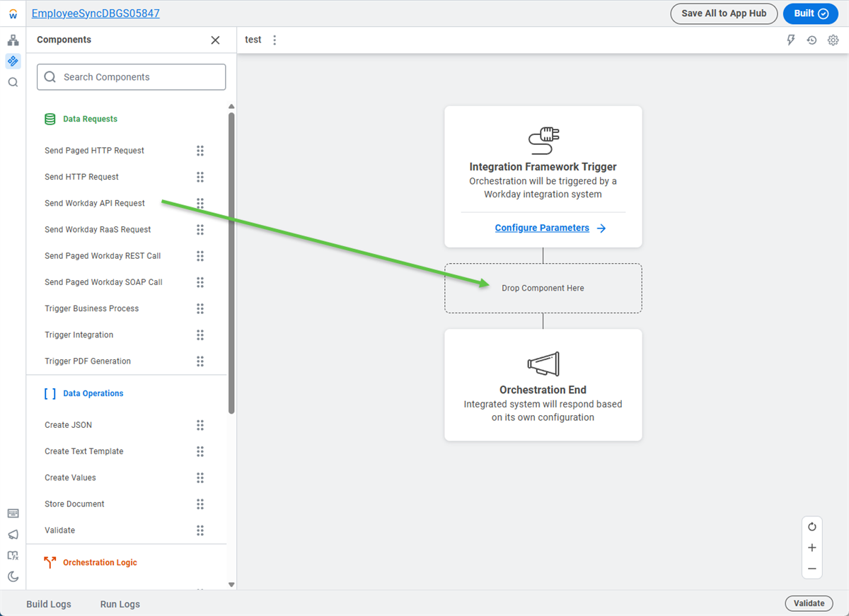Grab the Send Paged Workday SOAP Call handle

(x=200, y=282)
